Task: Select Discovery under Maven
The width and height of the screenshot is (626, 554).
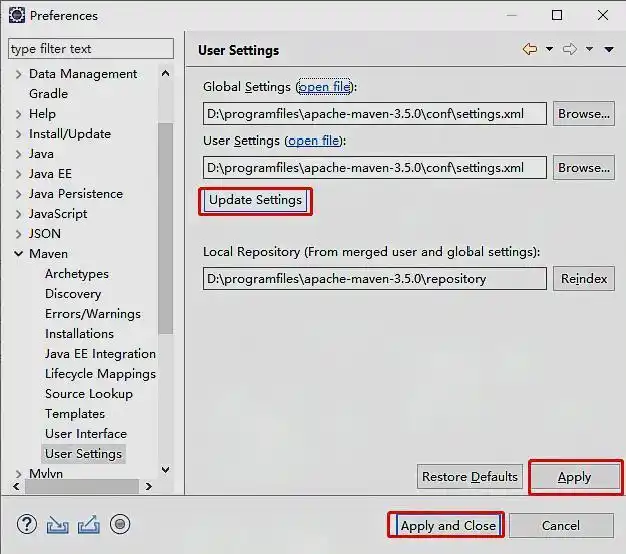Action: [x=73, y=294]
